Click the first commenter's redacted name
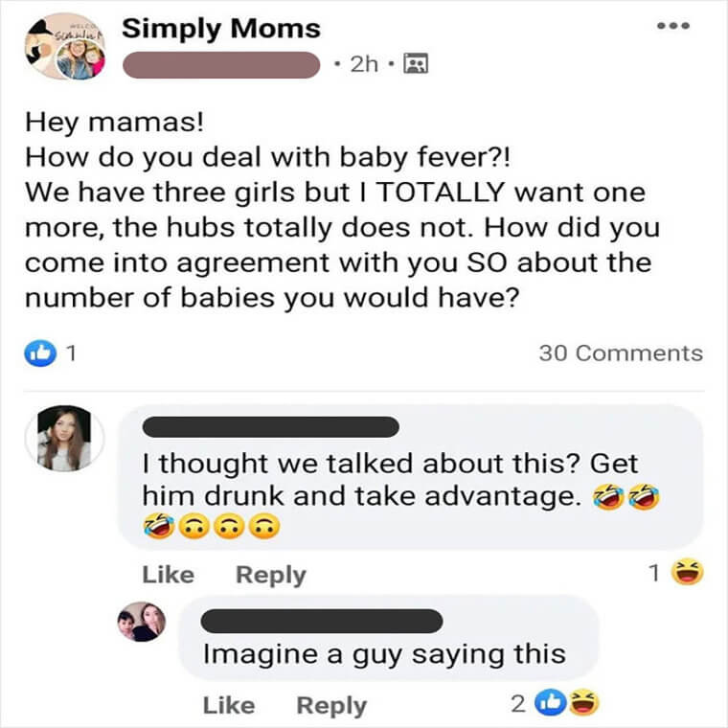 pos(271,427)
